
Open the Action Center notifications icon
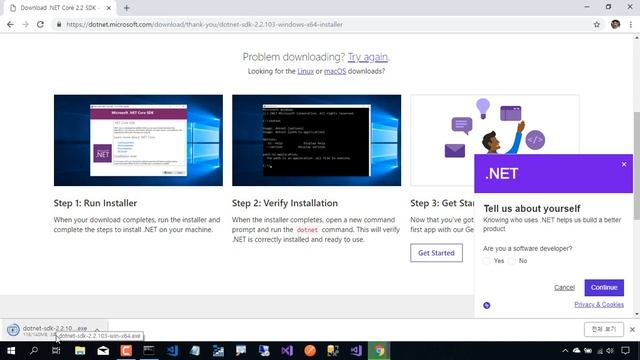[625, 351]
